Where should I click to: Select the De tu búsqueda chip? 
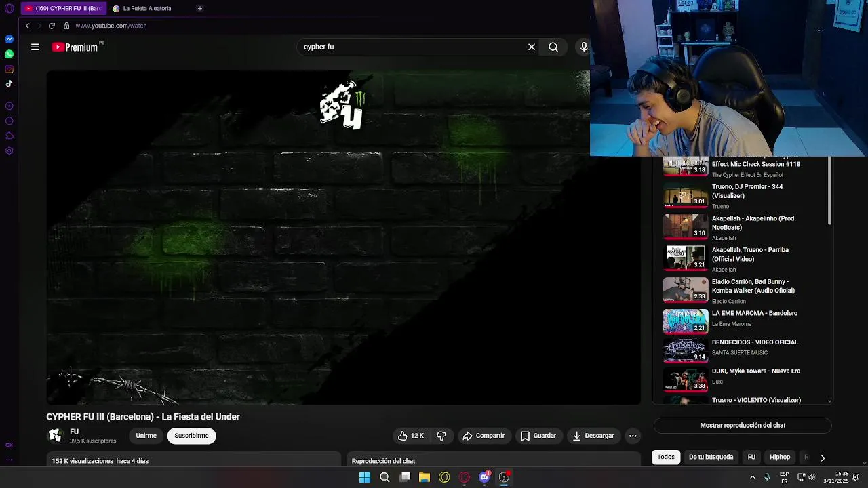coord(711,457)
